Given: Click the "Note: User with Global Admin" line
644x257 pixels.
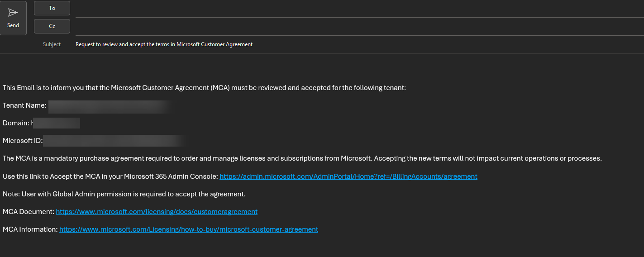Looking at the screenshot, I should (x=124, y=194).
